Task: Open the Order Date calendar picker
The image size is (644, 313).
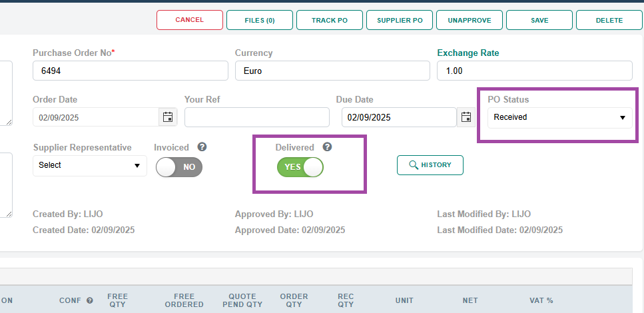Action: click(168, 117)
